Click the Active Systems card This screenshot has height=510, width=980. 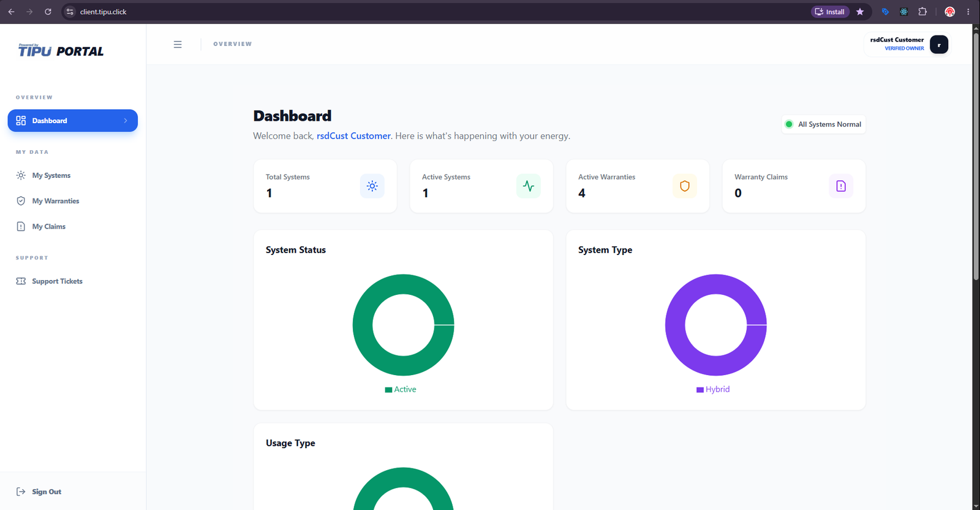[481, 186]
